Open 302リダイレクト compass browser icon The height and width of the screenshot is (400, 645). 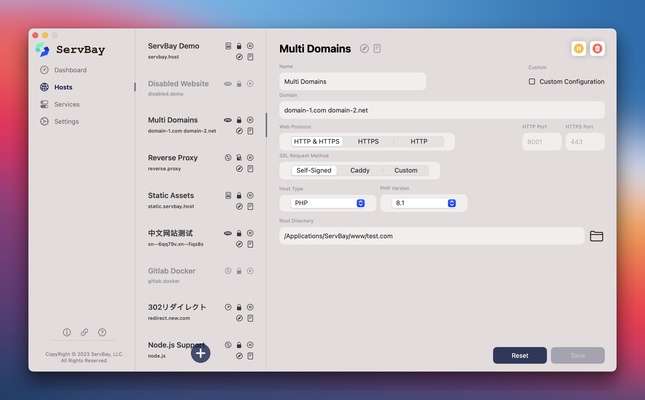coord(239,318)
